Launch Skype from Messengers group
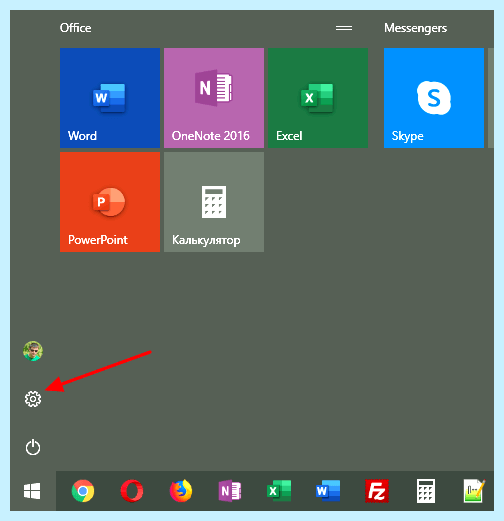 [434, 98]
